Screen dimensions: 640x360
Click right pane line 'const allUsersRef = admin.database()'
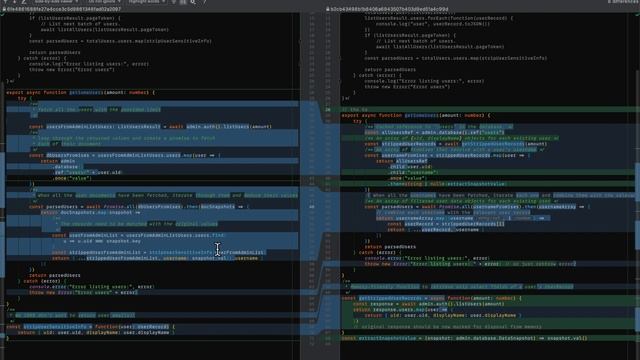click(434, 133)
